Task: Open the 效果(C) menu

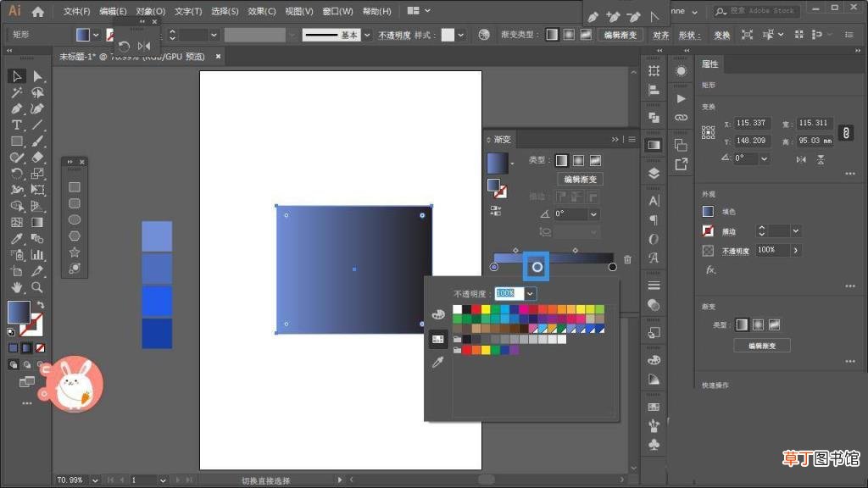Action: pos(261,11)
